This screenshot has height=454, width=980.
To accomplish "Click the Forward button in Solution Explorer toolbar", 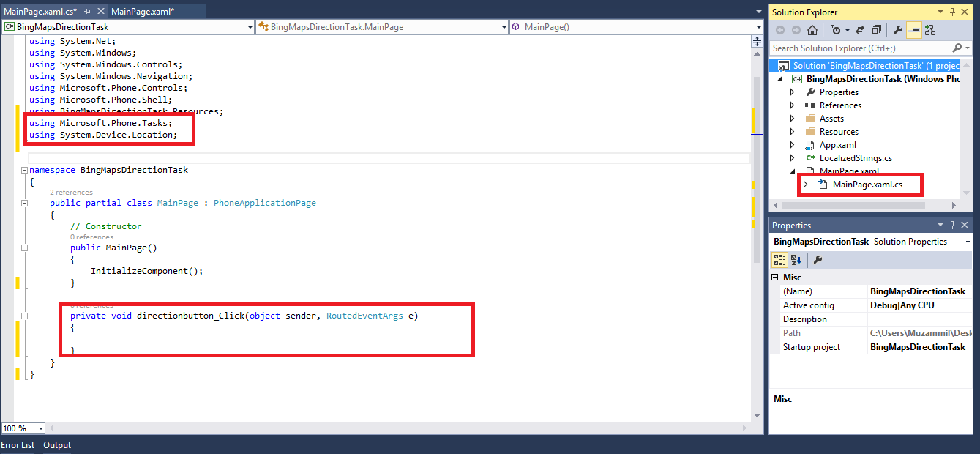I will click(796, 30).
